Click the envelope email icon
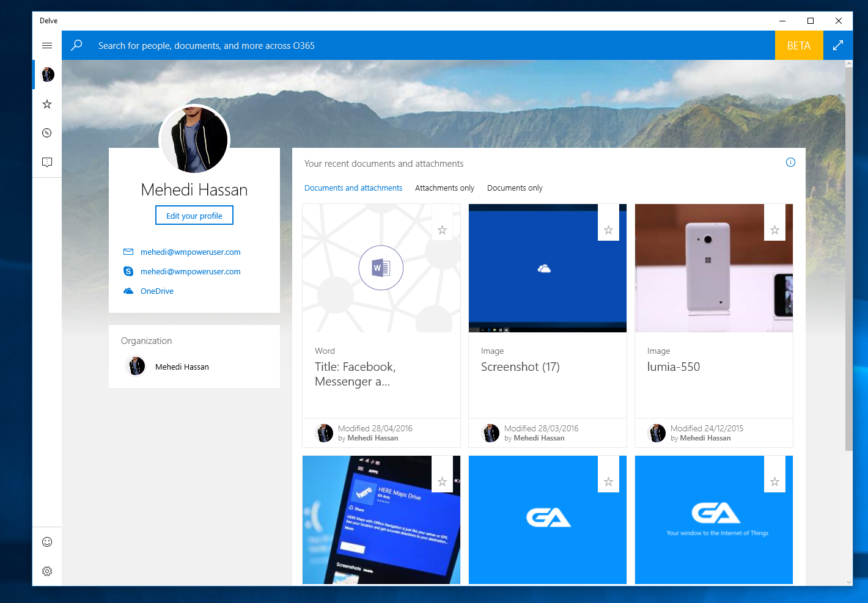This screenshot has width=868, height=603. (x=128, y=252)
